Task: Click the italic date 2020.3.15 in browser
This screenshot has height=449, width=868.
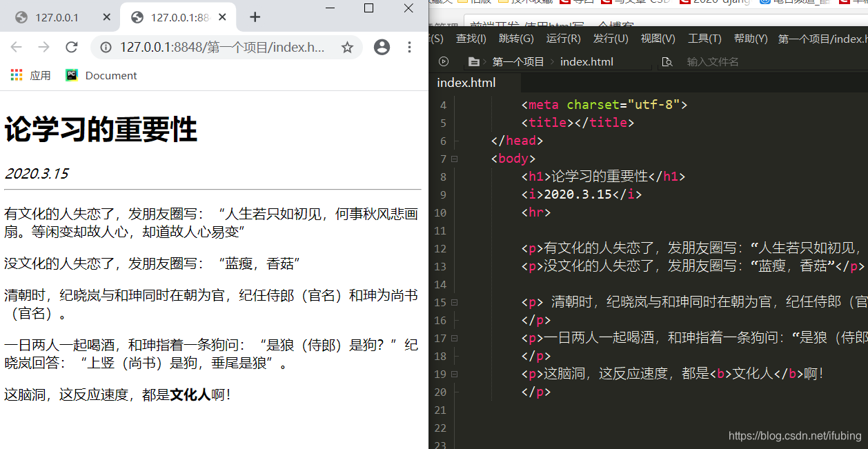Action: coord(37,173)
